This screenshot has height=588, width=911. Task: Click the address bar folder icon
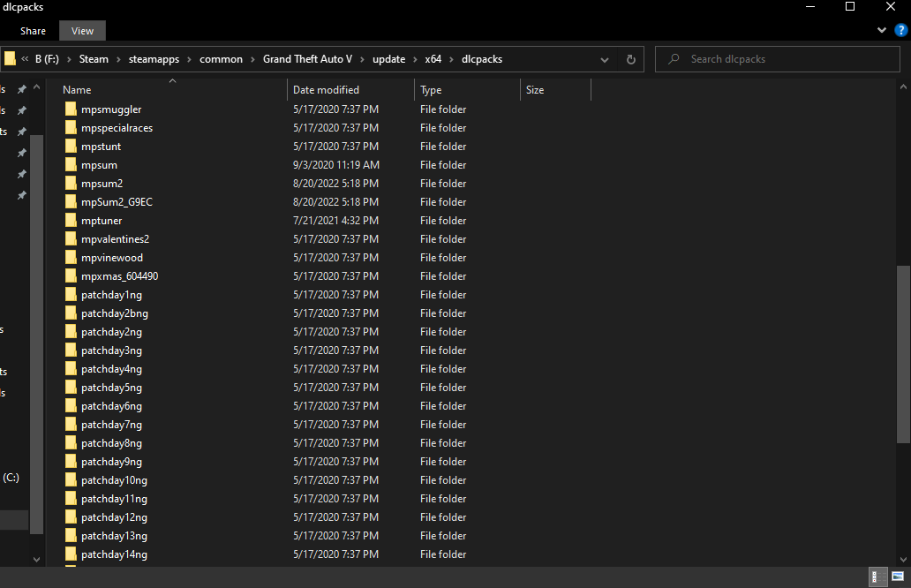coord(10,58)
